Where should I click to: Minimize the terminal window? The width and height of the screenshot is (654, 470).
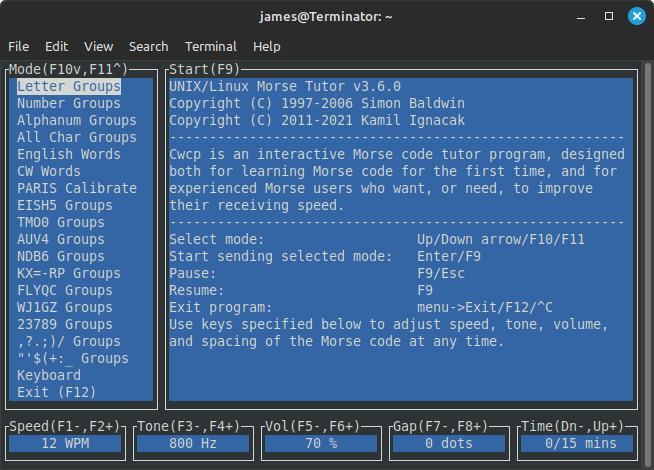[x=581, y=17]
